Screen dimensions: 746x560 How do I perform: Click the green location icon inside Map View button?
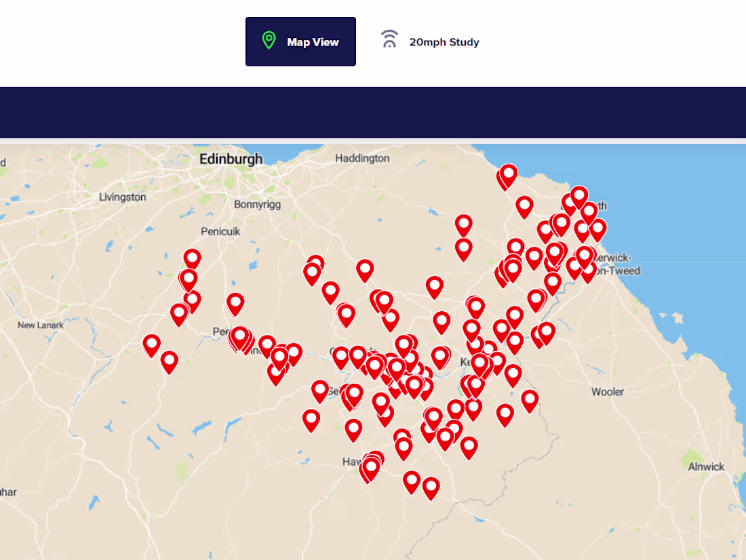click(269, 41)
